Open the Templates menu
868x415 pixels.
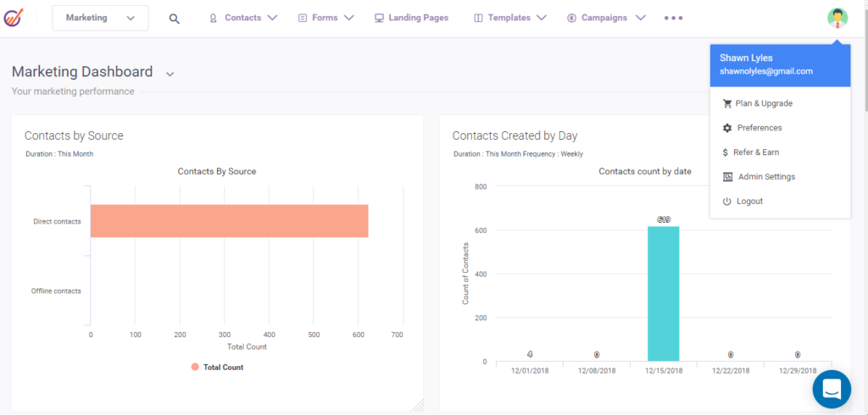coord(509,18)
